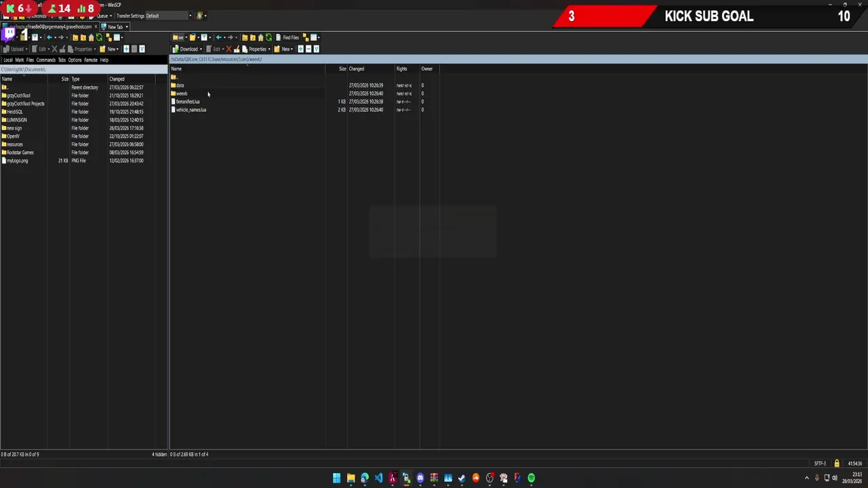Select the HeidiSQL folder in local panel
The width and height of the screenshot is (868, 488).
(14, 112)
